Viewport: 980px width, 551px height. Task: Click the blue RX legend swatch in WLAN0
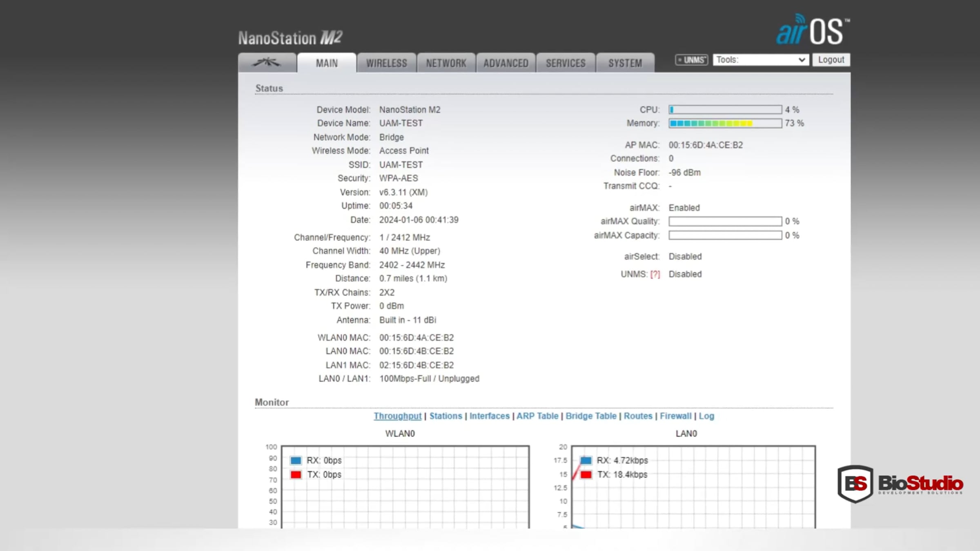click(x=296, y=460)
